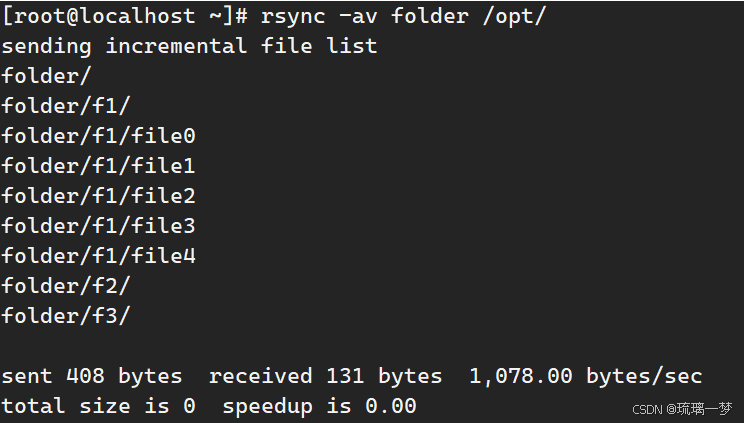Viewport: 744px width, 423px height.
Task: Click the 1,078.00 bytes/sec value
Action: (x=586, y=376)
